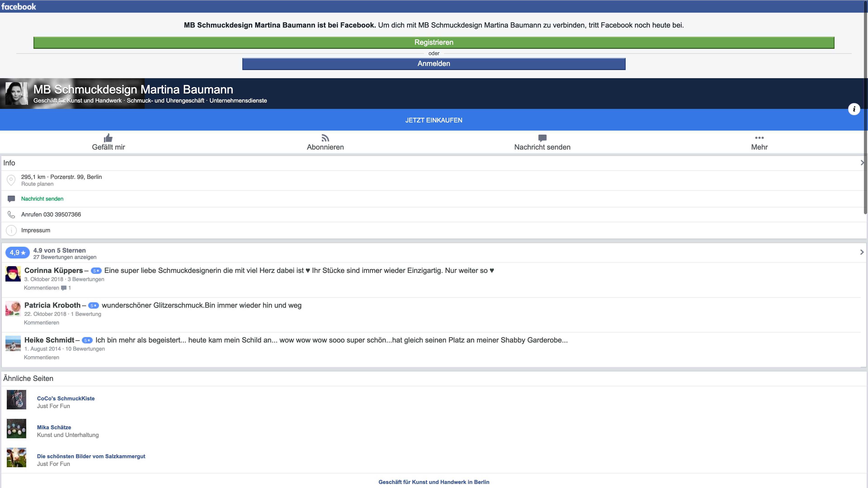Screen dimensions: 868x488
Task: Click the info circle beside Impressum
Action: (11, 230)
